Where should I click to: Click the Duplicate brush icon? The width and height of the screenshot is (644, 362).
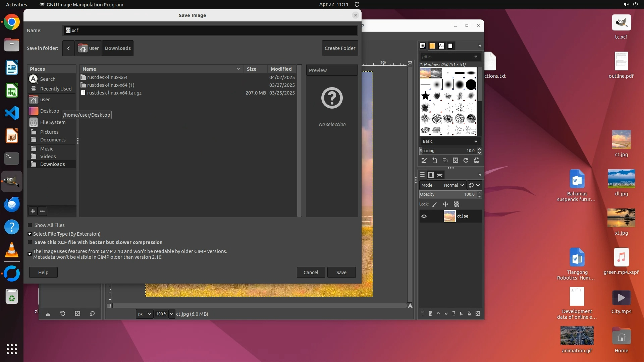[x=445, y=161]
